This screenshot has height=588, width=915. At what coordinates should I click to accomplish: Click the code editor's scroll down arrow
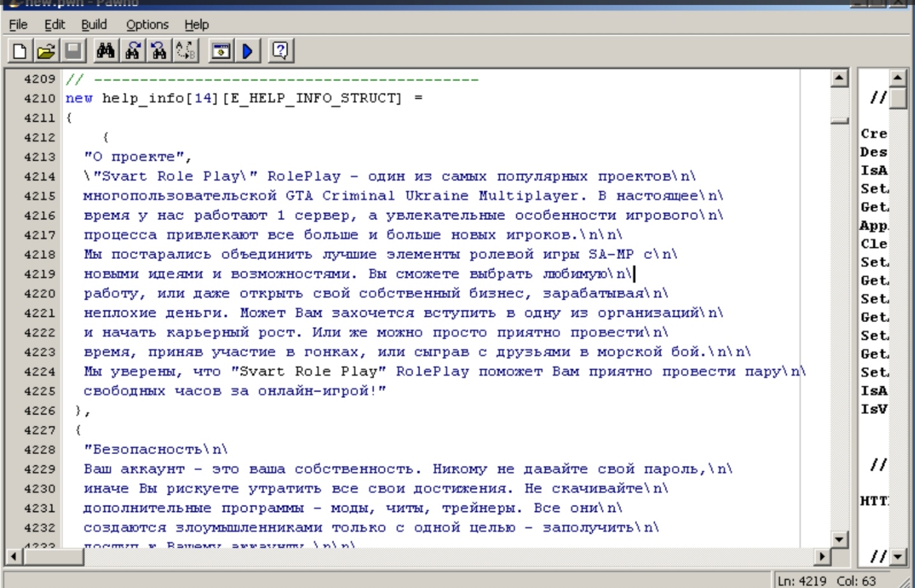(839, 539)
